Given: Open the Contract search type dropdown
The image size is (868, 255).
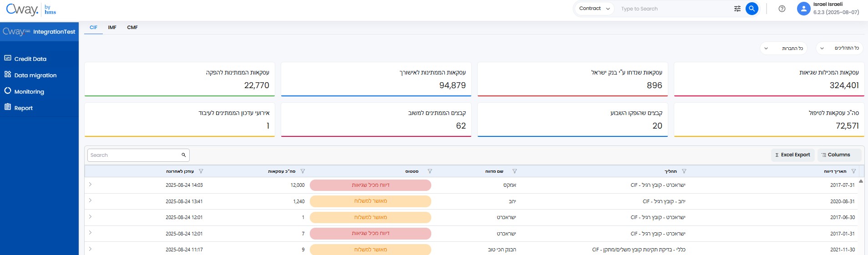Looking at the screenshot, I should [x=594, y=9].
